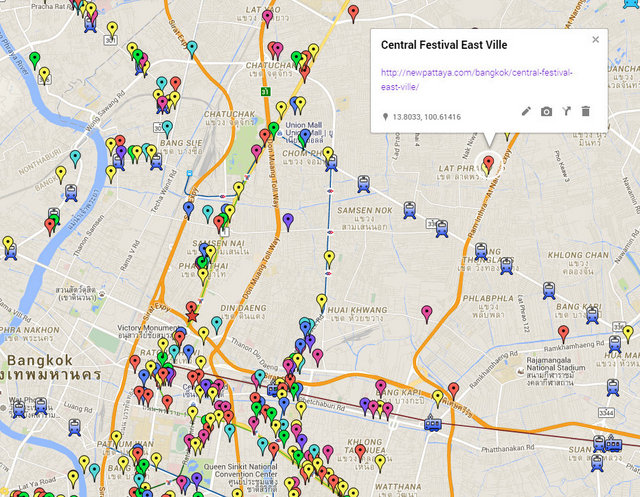Click the train station icon above Samsen Nok
The image size is (640, 497).
(x=364, y=184)
